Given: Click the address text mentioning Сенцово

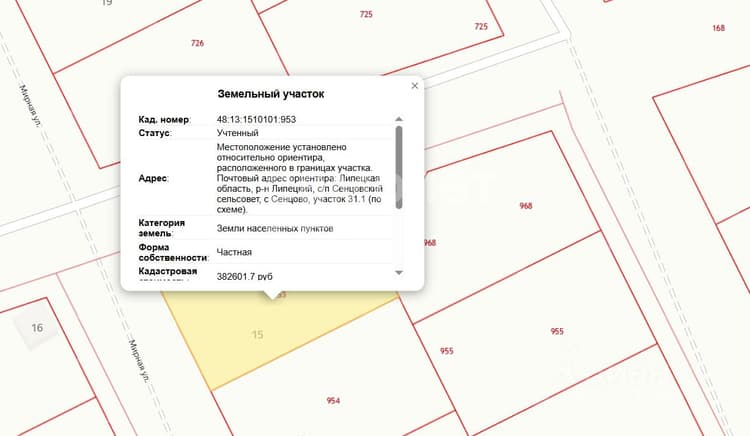Looking at the screenshot, I should (300, 178).
